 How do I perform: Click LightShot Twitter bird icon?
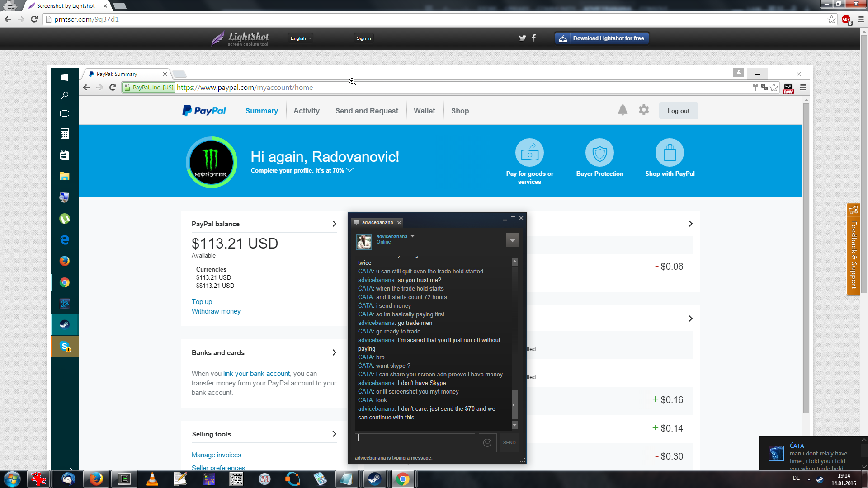(x=522, y=38)
